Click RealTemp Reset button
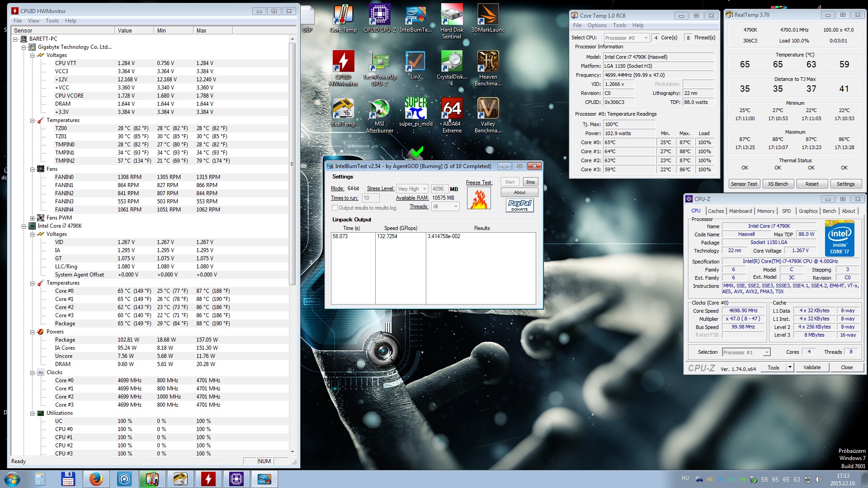This screenshot has height=488, width=868. click(811, 184)
